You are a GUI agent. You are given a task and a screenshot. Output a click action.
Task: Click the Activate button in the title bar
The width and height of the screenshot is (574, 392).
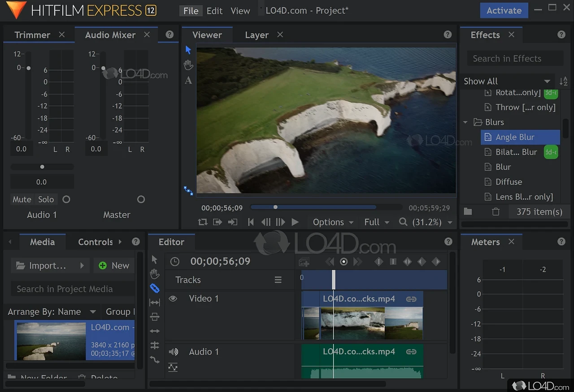tap(504, 10)
